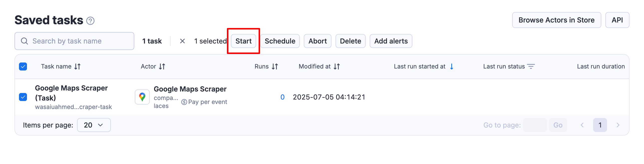The image size is (644, 164).
Task: Uncheck the select-all tasks checkbox
Action: click(x=23, y=66)
